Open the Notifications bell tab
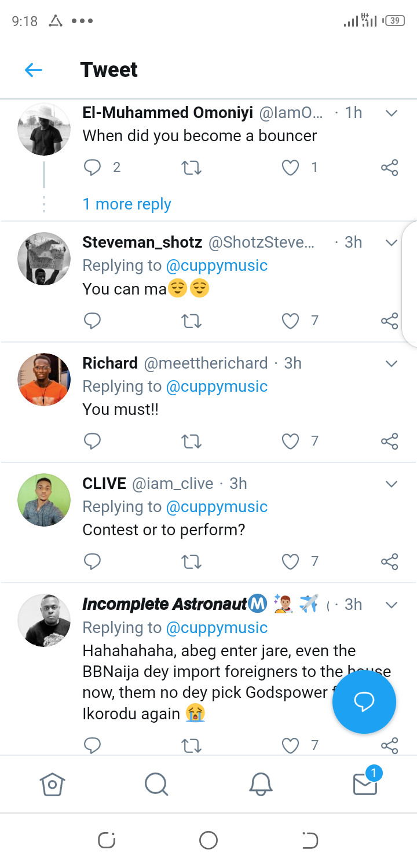This screenshot has height=868, width=417. pyautogui.click(x=261, y=785)
